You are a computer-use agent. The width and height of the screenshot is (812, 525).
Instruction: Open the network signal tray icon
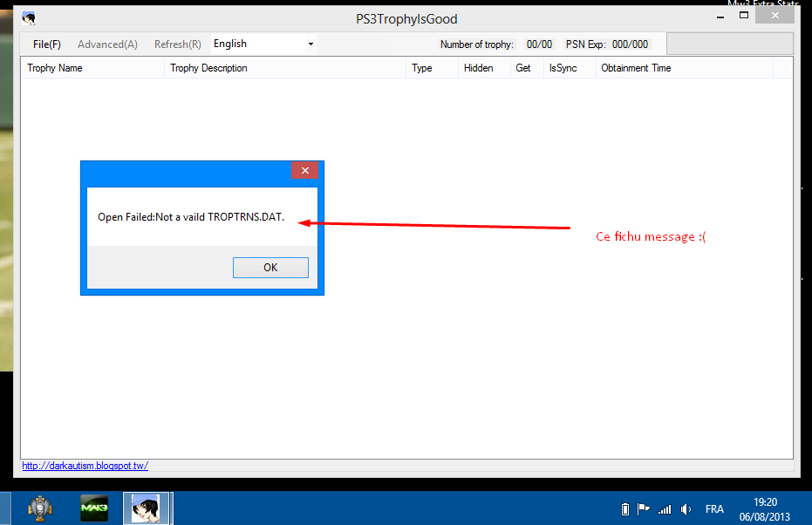point(665,510)
